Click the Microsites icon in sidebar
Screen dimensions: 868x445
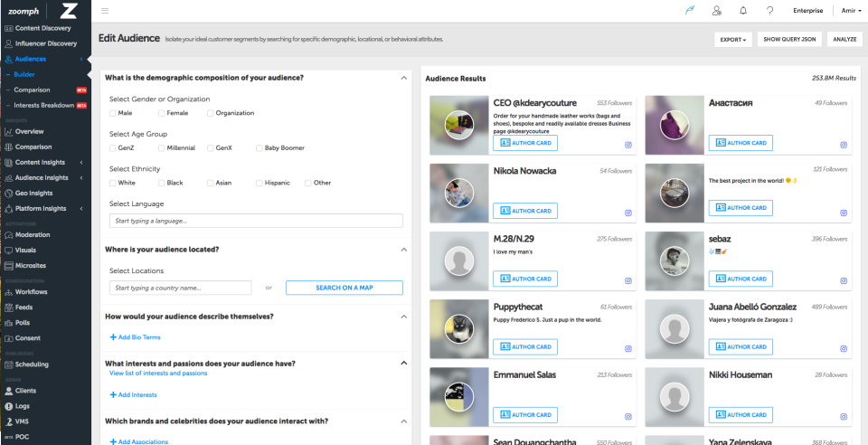(8, 266)
